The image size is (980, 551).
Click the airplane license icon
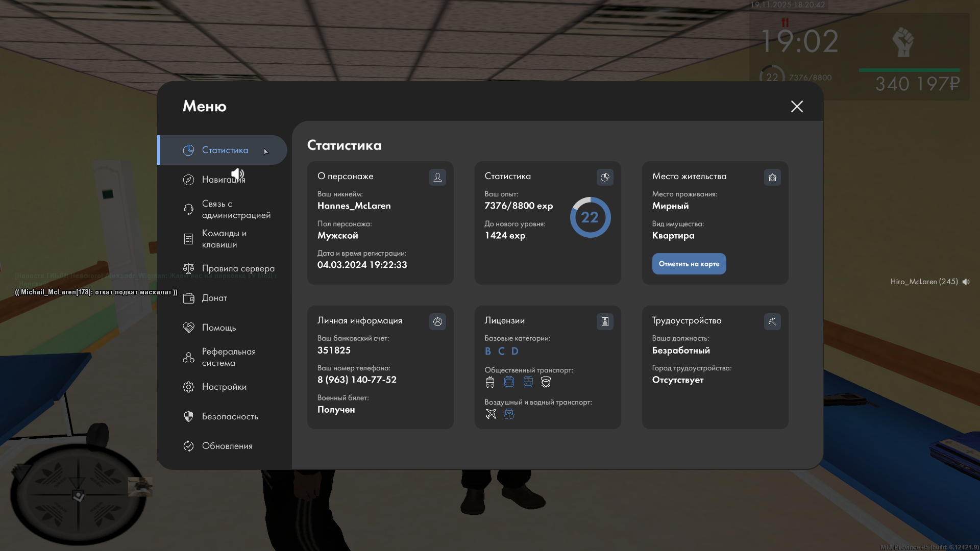tap(491, 414)
